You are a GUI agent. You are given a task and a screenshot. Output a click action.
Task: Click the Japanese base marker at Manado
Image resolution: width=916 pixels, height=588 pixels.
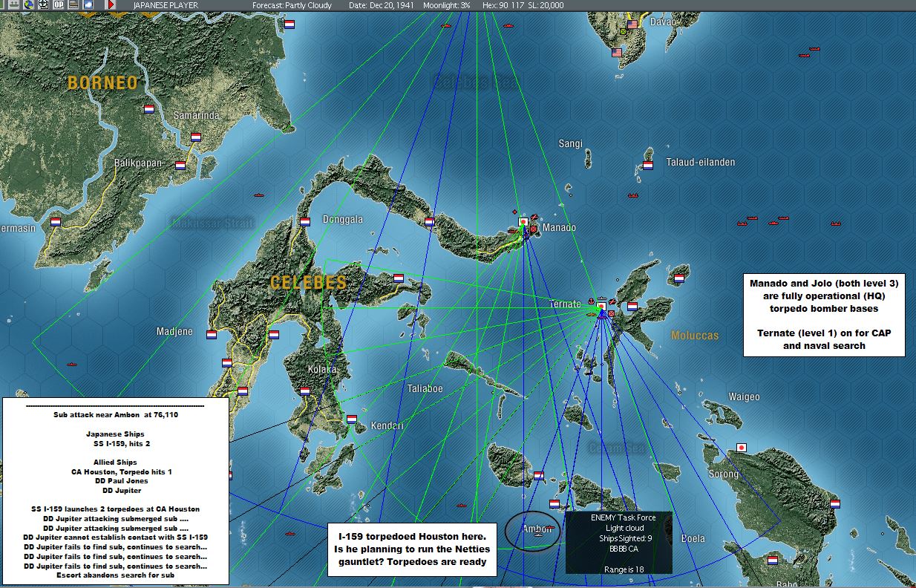coord(523,221)
